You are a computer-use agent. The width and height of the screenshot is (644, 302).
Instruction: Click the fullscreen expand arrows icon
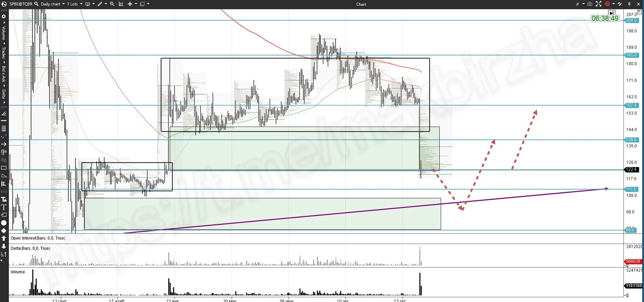pos(599,4)
